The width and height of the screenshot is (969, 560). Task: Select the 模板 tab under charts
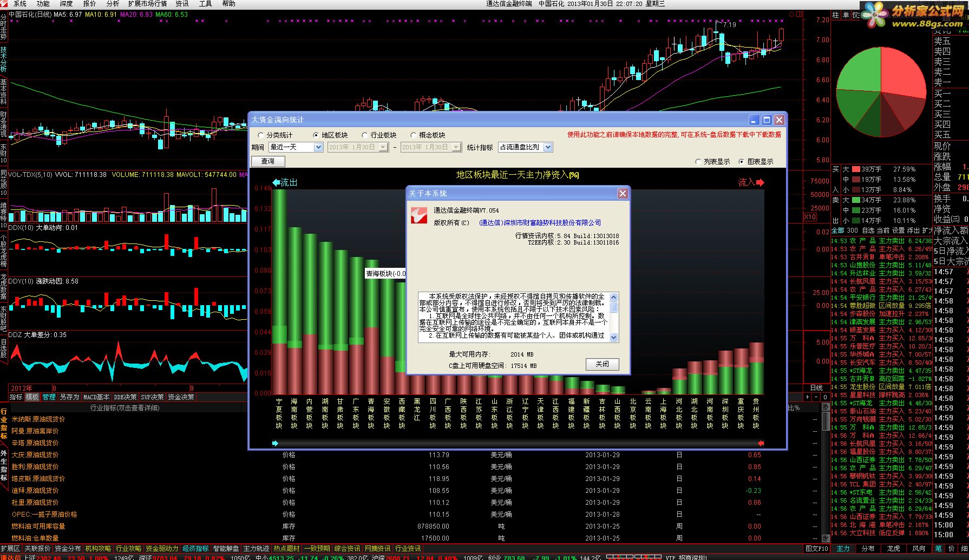[32, 397]
